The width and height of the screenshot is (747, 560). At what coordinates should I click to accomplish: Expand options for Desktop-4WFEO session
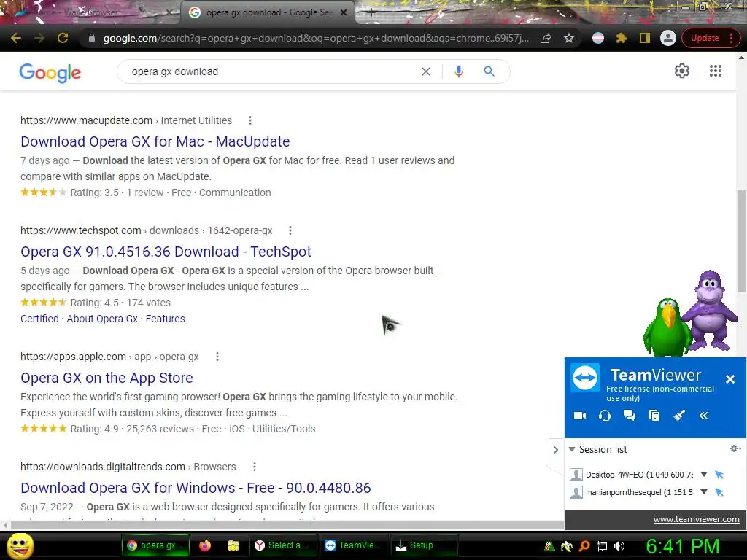[x=704, y=474]
